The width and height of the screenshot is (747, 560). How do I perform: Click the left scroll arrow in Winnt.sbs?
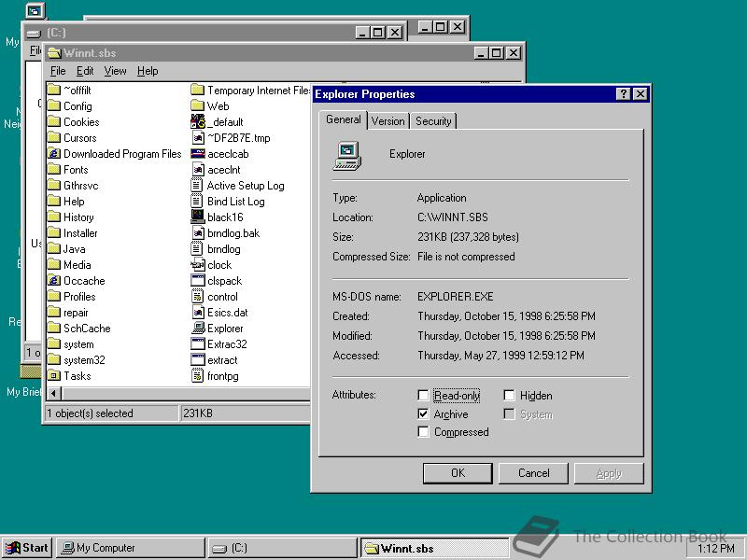tap(54, 393)
